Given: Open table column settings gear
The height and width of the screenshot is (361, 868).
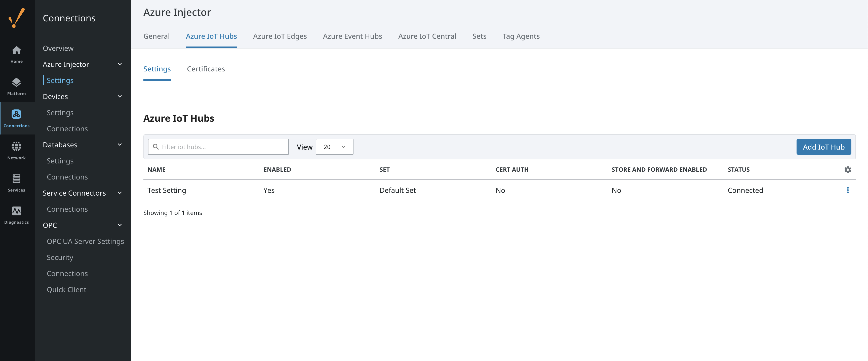Looking at the screenshot, I should [x=847, y=170].
